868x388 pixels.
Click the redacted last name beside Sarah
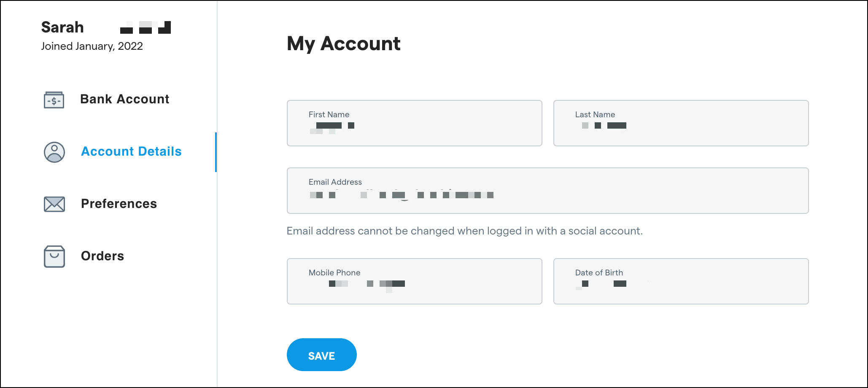coord(145,27)
